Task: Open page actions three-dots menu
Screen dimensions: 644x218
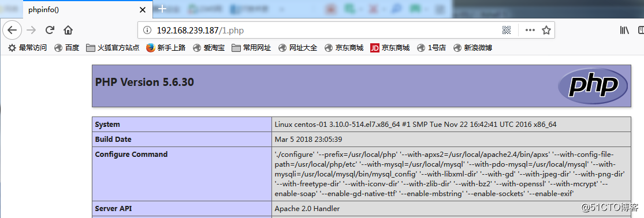Action: pos(530,30)
